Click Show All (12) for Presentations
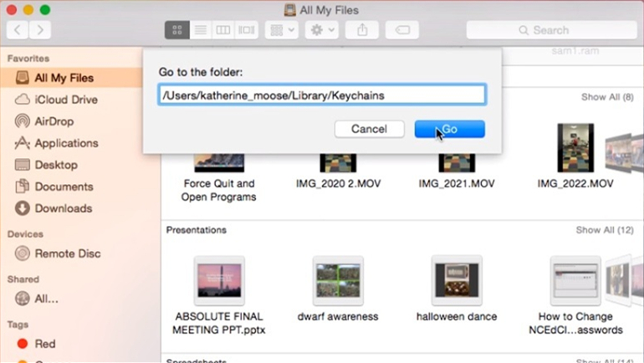The width and height of the screenshot is (644, 363). click(605, 230)
